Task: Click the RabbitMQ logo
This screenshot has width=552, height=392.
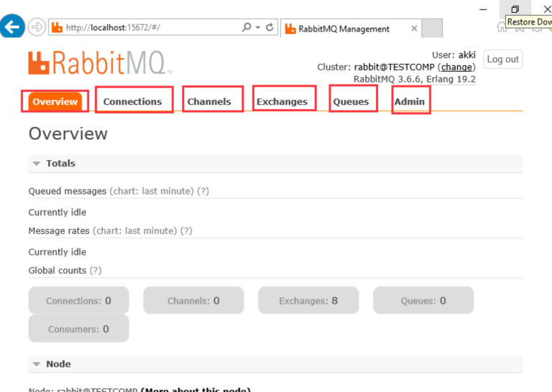Action: pyautogui.click(x=100, y=63)
